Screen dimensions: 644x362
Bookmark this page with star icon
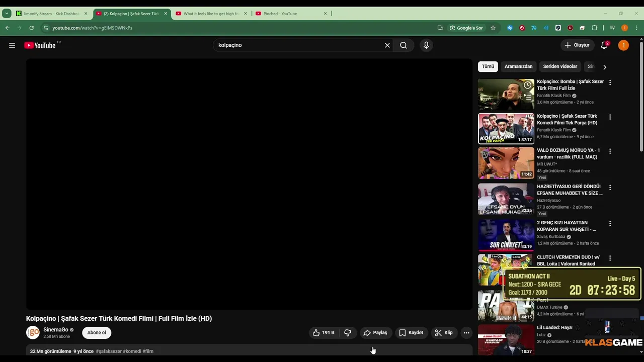click(x=493, y=28)
